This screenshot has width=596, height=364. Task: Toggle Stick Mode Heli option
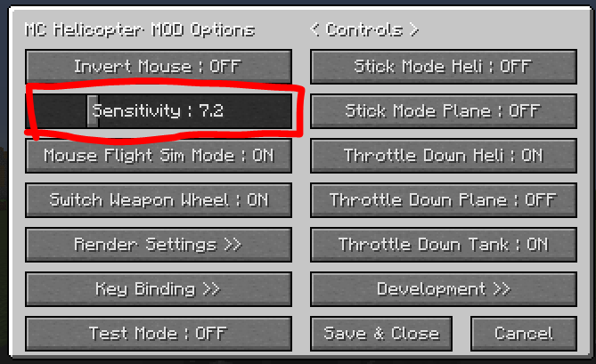coord(444,67)
